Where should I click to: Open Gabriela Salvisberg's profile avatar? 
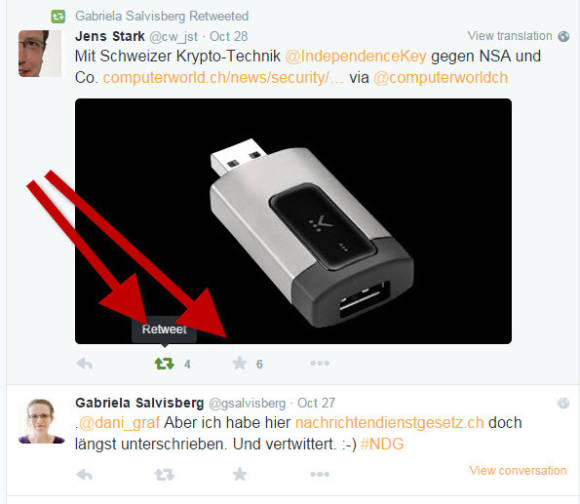[x=41, y=421]
